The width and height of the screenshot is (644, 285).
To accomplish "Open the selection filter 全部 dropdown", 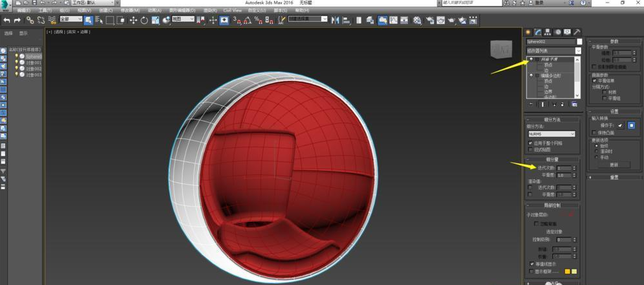I will click(x=71, y=20).
